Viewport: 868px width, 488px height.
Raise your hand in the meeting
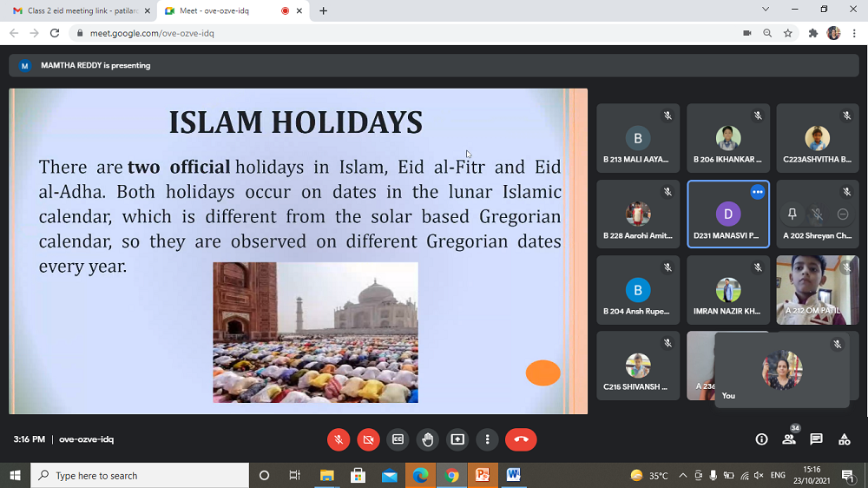pyautogui.click(x=427, y=439)
